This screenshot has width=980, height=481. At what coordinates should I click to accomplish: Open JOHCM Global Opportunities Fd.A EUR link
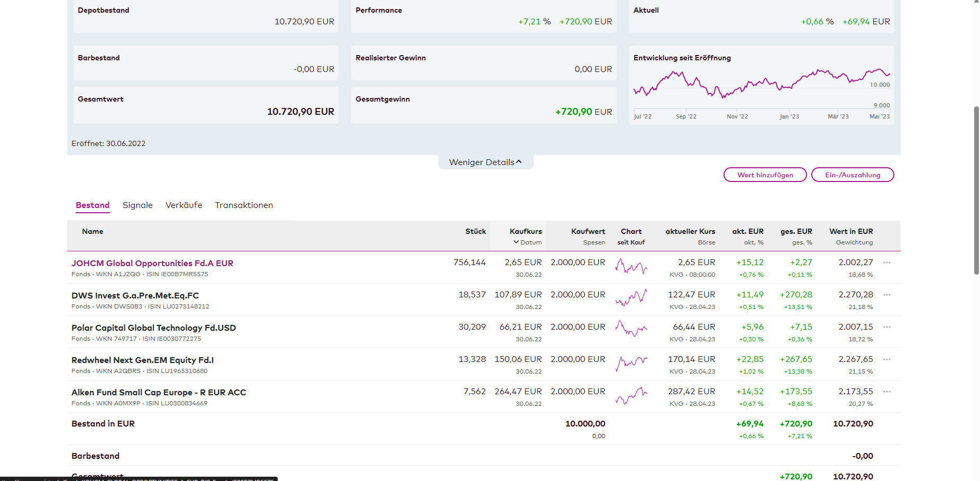[x=152, y=263]
